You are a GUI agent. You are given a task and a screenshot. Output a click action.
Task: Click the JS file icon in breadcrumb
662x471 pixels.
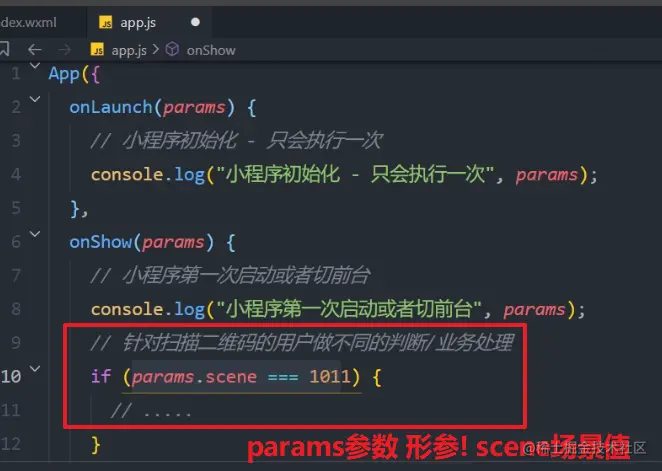[x=98, y=49]
